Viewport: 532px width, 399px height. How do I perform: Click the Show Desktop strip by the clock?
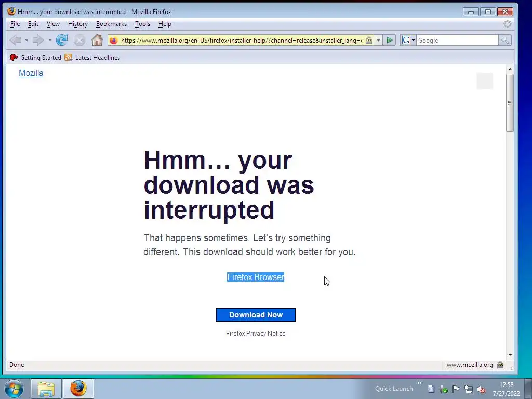528,389
